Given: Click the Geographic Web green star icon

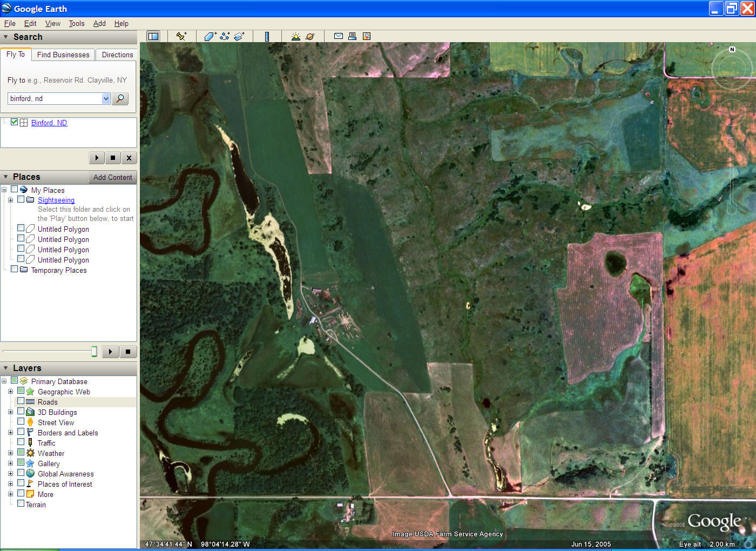Looking at the screenshot, I should [30, 391].
